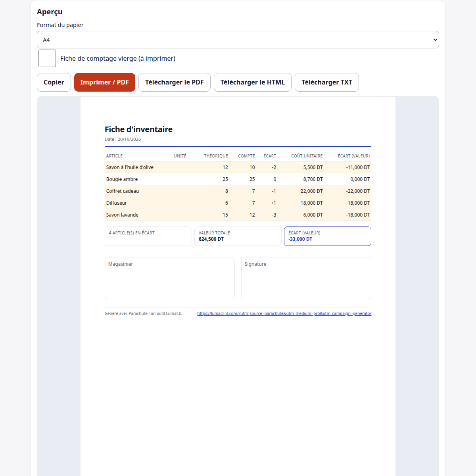476x476 pixels.
Task: Click the Format du papier label
Action: 60,25
